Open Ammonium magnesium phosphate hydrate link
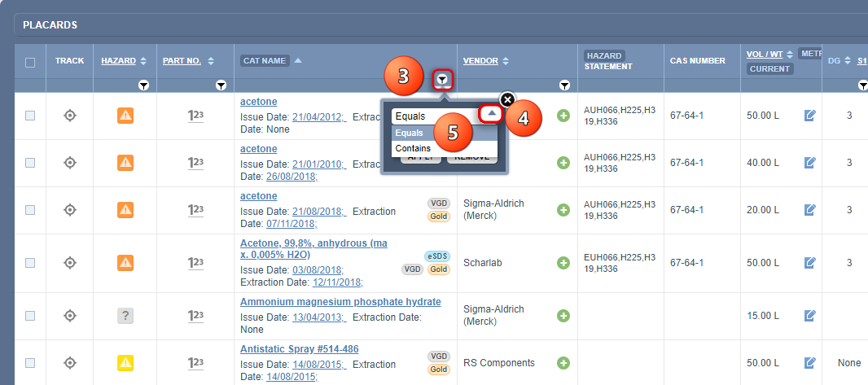 pos(340,302)
